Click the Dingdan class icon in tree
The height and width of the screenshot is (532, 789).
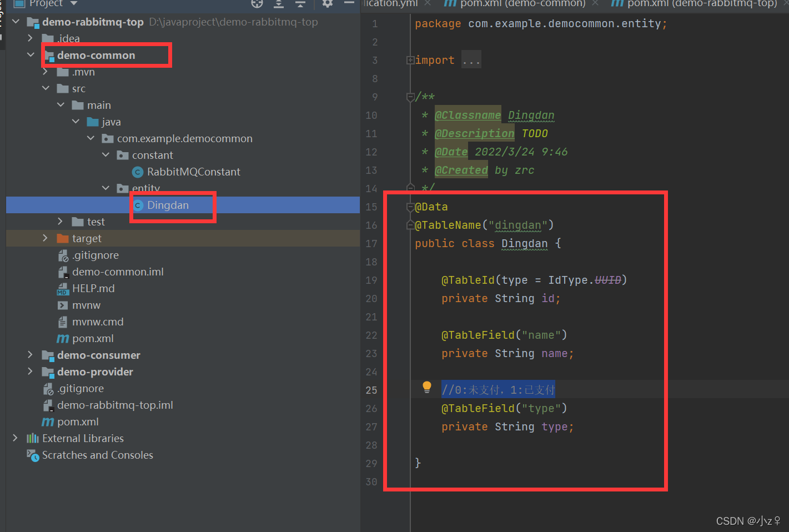pos(138,205)
